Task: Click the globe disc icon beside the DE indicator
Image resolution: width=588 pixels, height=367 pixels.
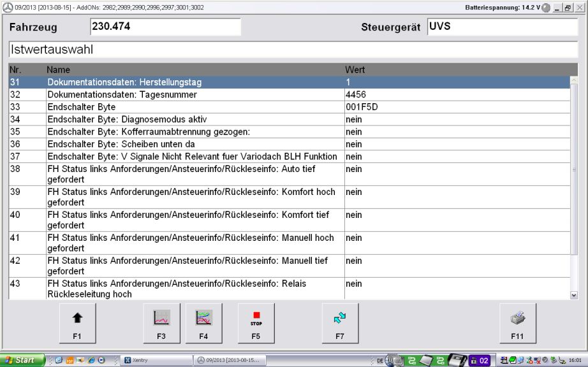Action: tap(393, 360)
